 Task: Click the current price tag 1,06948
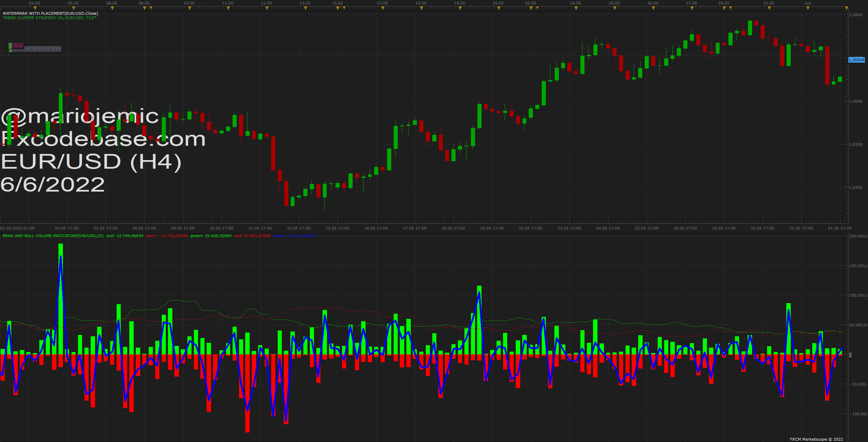857,60
